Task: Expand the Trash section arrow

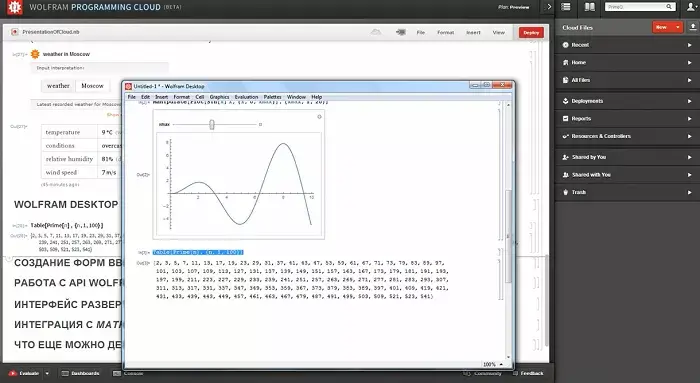Action: 689,192
